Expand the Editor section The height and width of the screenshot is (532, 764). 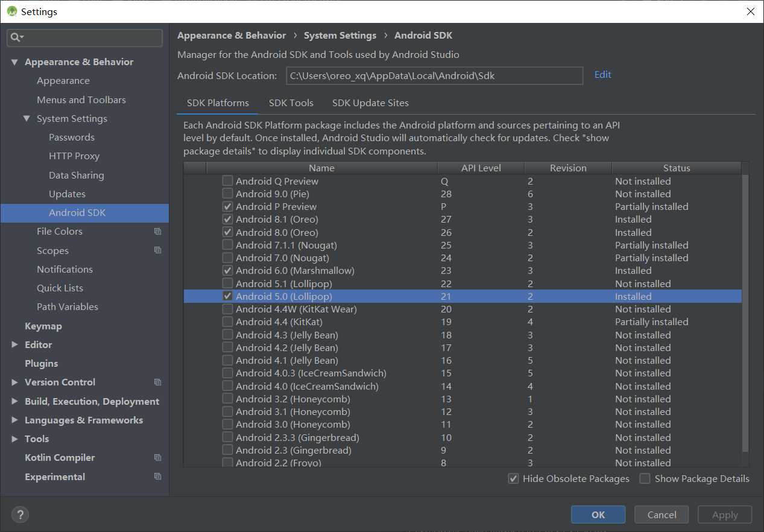[x=14, y=345]
